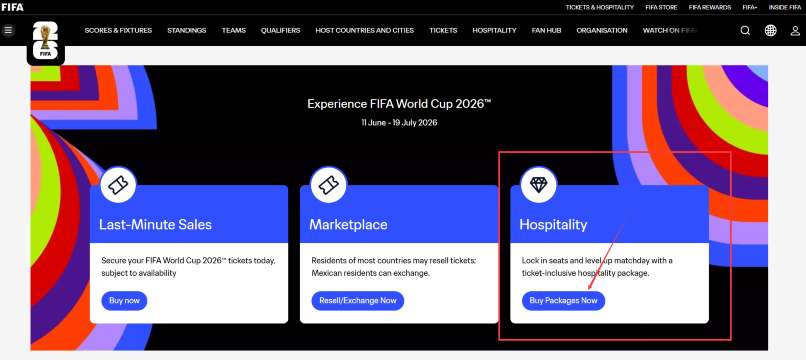
Task: Open the Inside FIFA link
Action: pyautogui.click(x=784, y=7)
